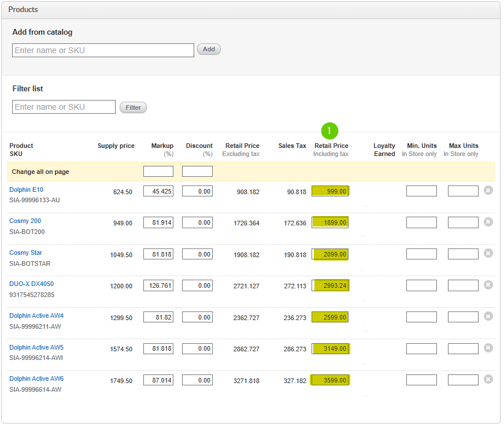Remove the Dolphin Active AW5 row
504x427 pixels.
pyautogui.click(x=488, y=348)
